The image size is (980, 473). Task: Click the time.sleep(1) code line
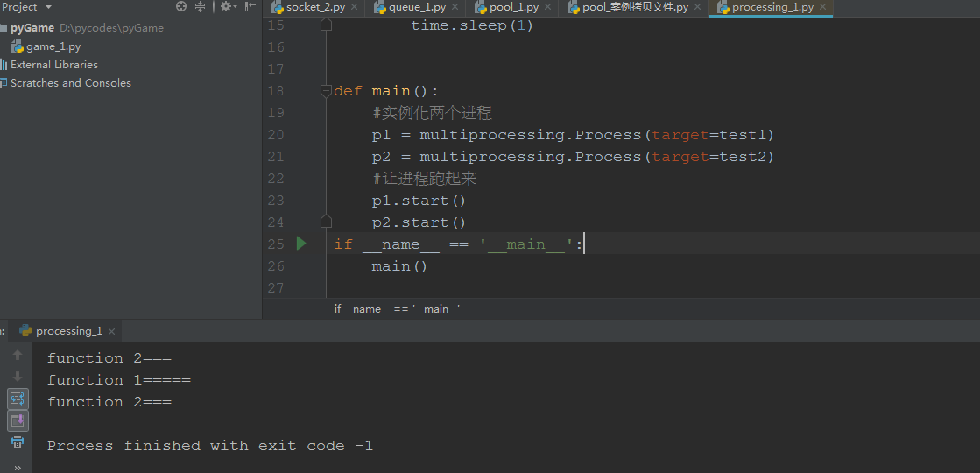point(472,25)
